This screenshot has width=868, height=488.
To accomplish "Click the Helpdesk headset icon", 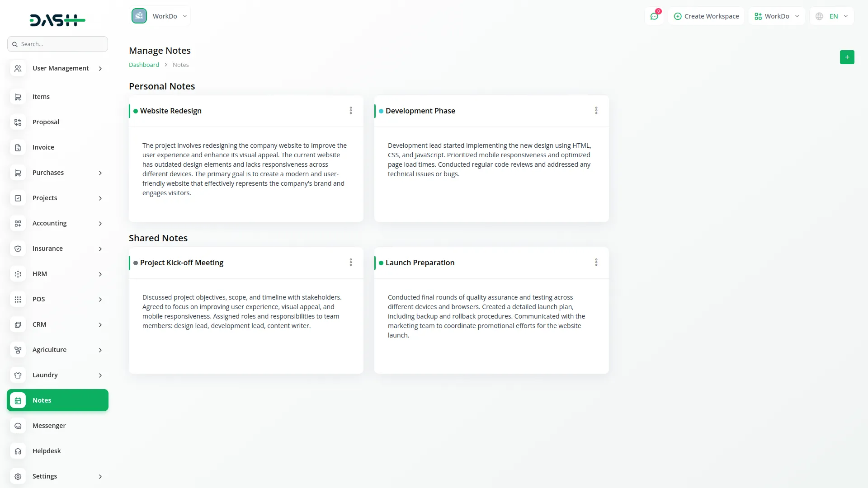I will tap(18, 451).
